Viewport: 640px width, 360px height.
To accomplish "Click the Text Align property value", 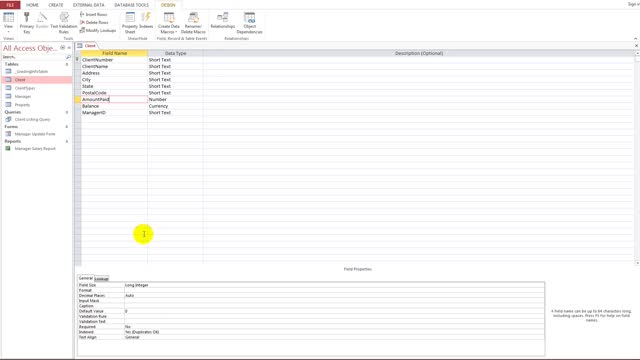I will click(x=334, y=337).
